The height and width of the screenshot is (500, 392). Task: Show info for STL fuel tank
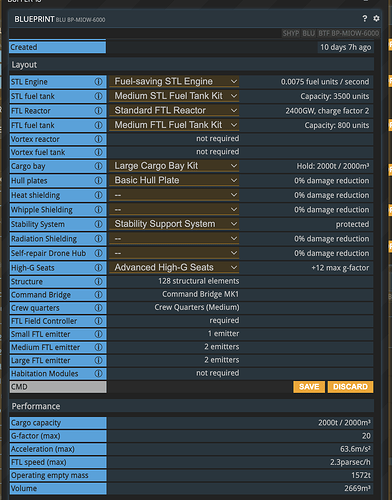tap(98, 96)
